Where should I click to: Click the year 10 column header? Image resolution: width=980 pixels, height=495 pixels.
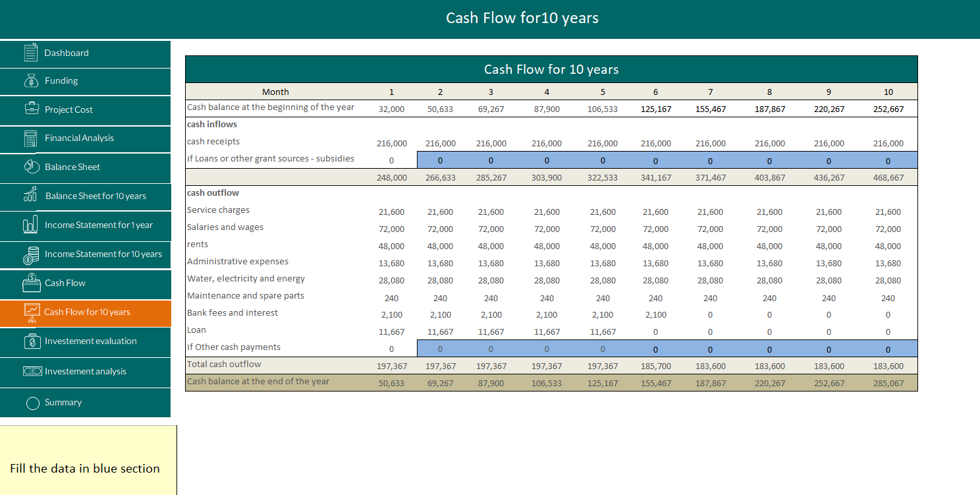click(888, 92)
